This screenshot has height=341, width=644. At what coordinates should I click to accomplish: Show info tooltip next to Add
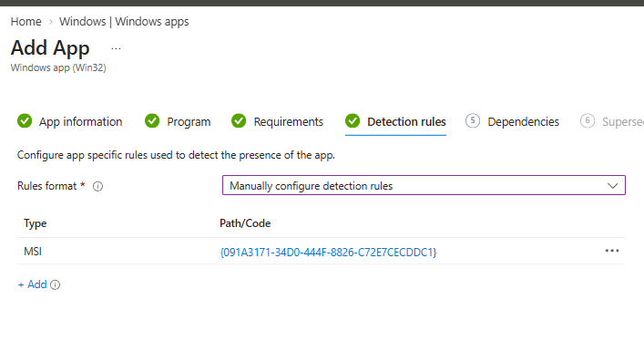[55, 284]
